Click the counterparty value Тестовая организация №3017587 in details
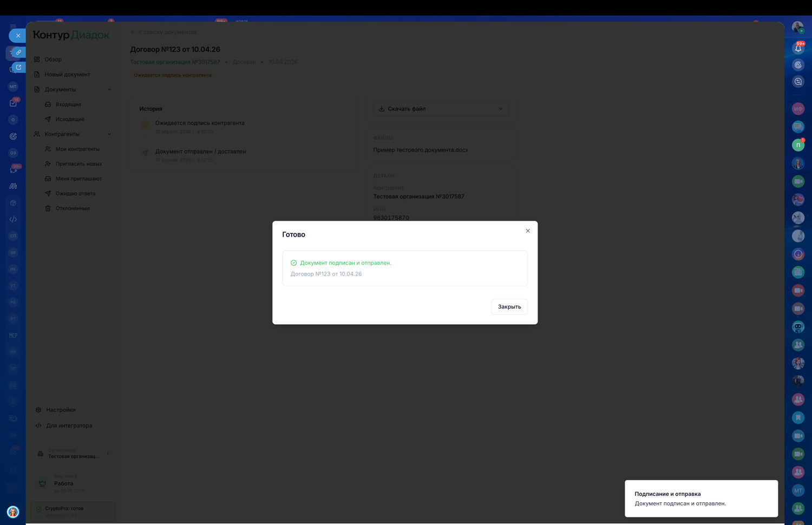The width and height of the screenshot is (812, 525). [418, 196]
